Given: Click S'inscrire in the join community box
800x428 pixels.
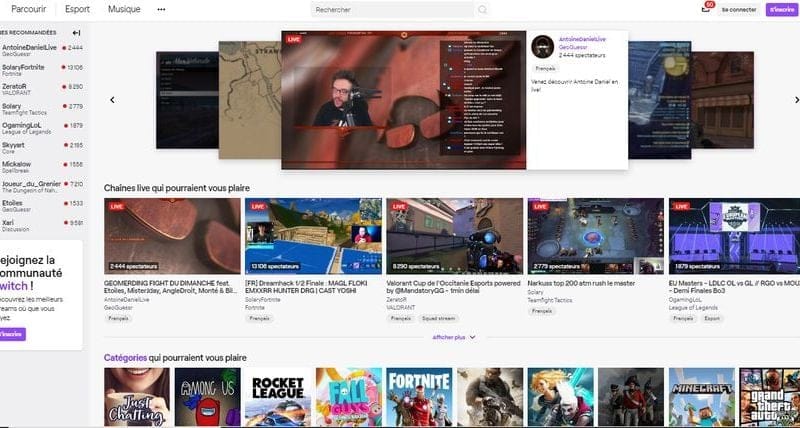Looking at the screenshot, I should click(11, 334).
